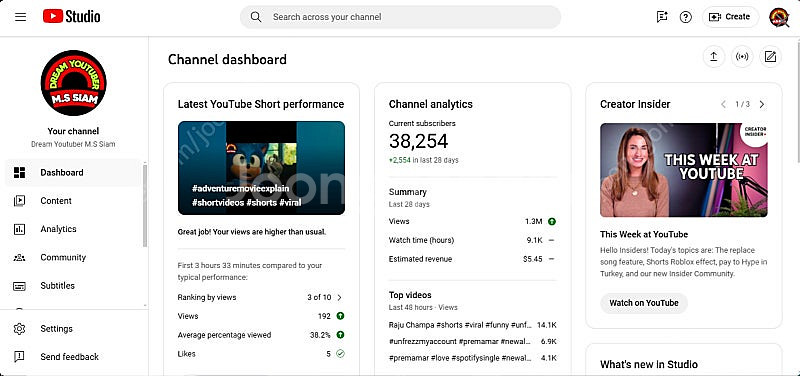Click the 'What's new in Studio' heading

[649, 364]
